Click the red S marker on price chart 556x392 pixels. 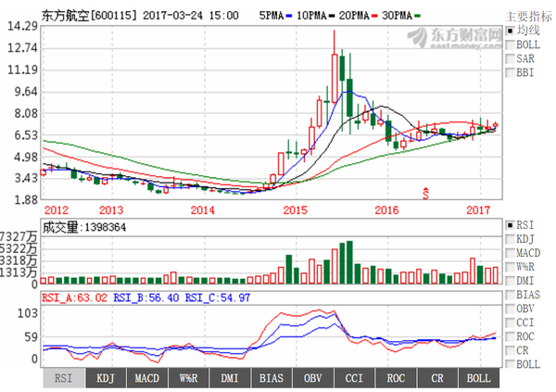tap(425, 194)
